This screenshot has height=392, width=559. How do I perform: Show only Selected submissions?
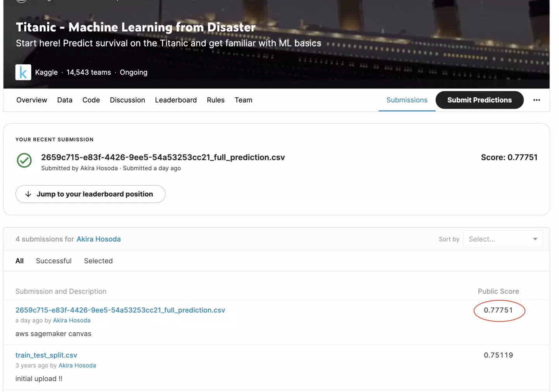tap(98, 261)
